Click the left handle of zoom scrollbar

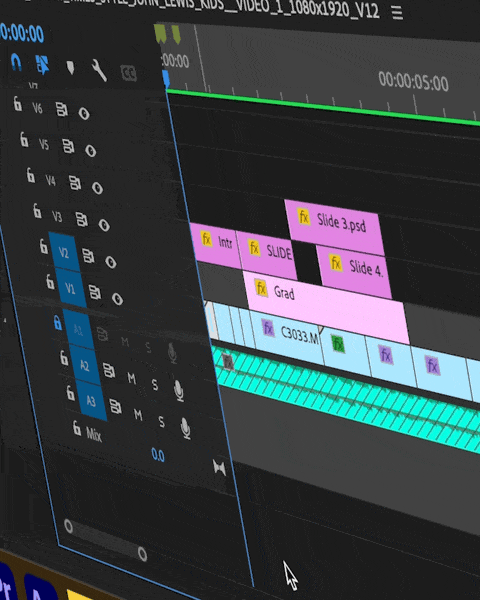click(69, 526)
